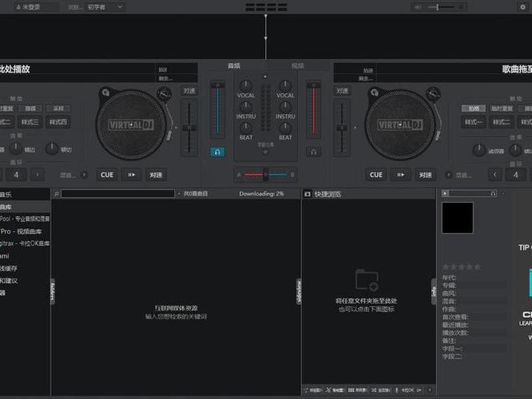This screenshot has width=532, height=399.
Task: Click the karaoke microphone icon in sideview bottom bar
Action: coord(396,390)
